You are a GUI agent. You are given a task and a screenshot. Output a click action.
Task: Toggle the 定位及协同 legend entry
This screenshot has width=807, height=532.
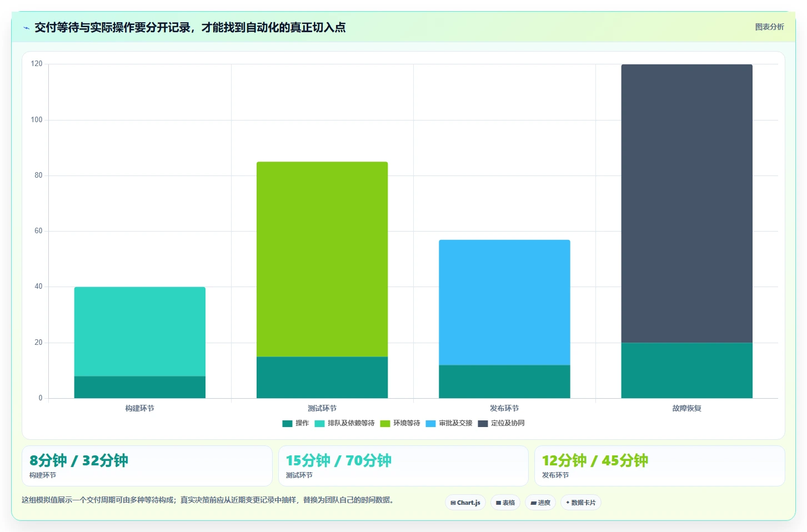[501, 423]
